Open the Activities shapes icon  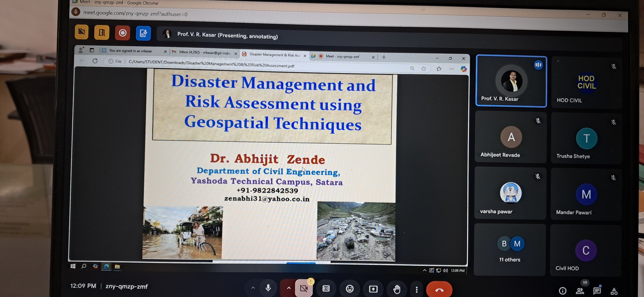[x=614, y=291]
